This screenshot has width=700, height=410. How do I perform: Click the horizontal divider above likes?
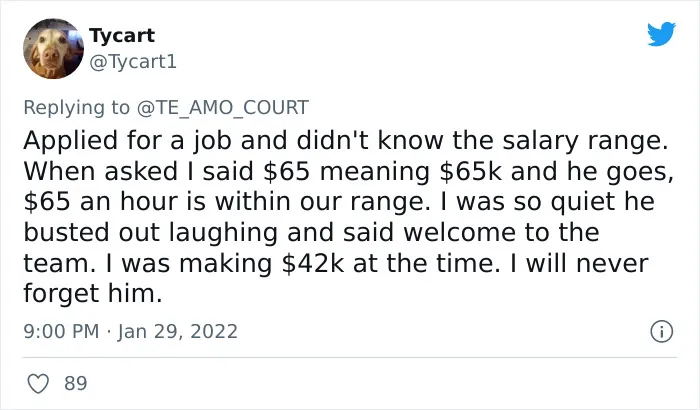tap(350, 357)
